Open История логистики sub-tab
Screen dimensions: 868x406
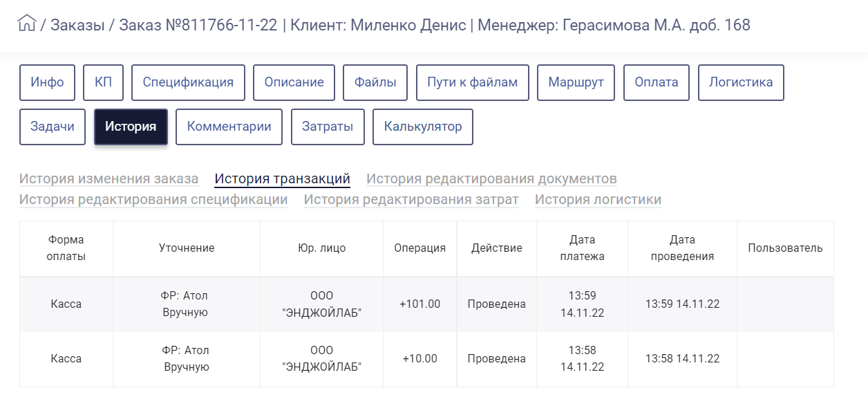(598, 200)
